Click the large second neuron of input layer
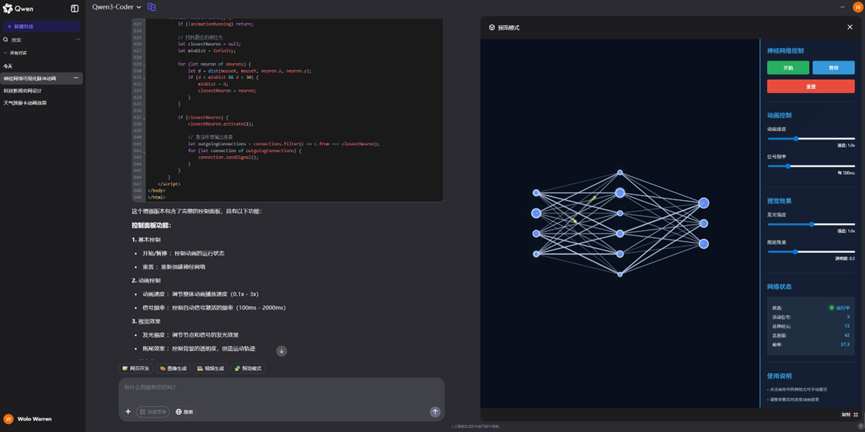865x432 pixels. (x=536, y=213)
